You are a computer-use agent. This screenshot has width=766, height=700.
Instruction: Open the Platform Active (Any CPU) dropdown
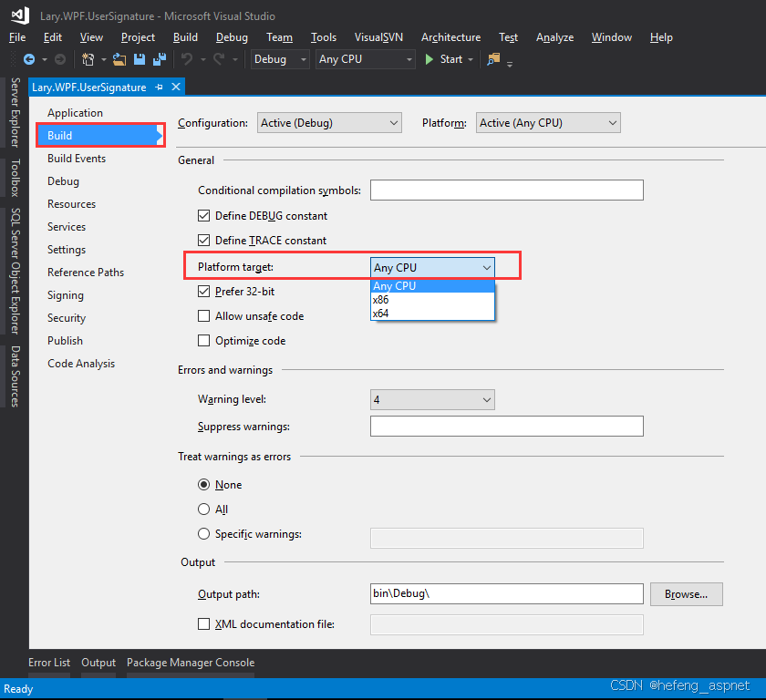(548, 123)
